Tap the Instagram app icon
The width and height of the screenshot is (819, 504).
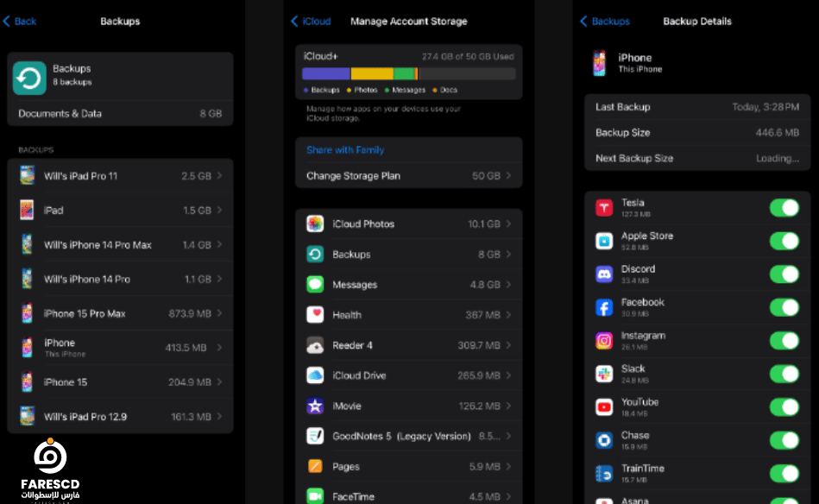(604, 341)
